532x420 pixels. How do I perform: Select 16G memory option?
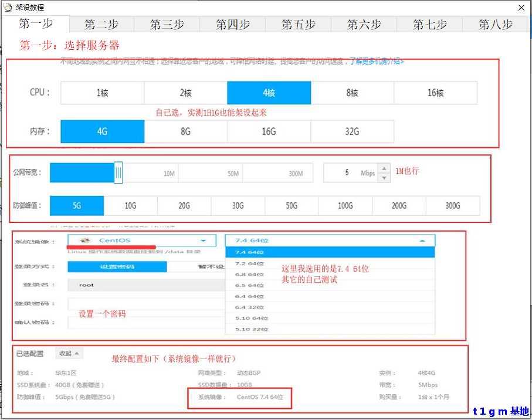pos(269,131)
